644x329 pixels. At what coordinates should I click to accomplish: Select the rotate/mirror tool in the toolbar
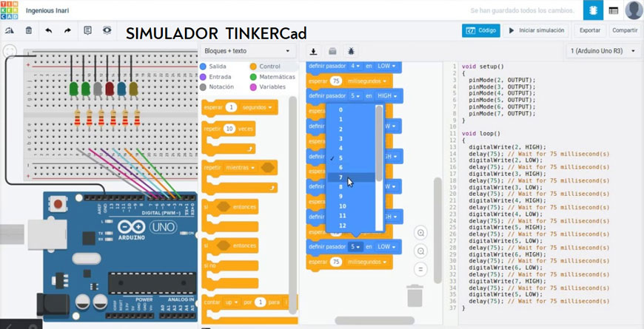(x=10, y=30)
